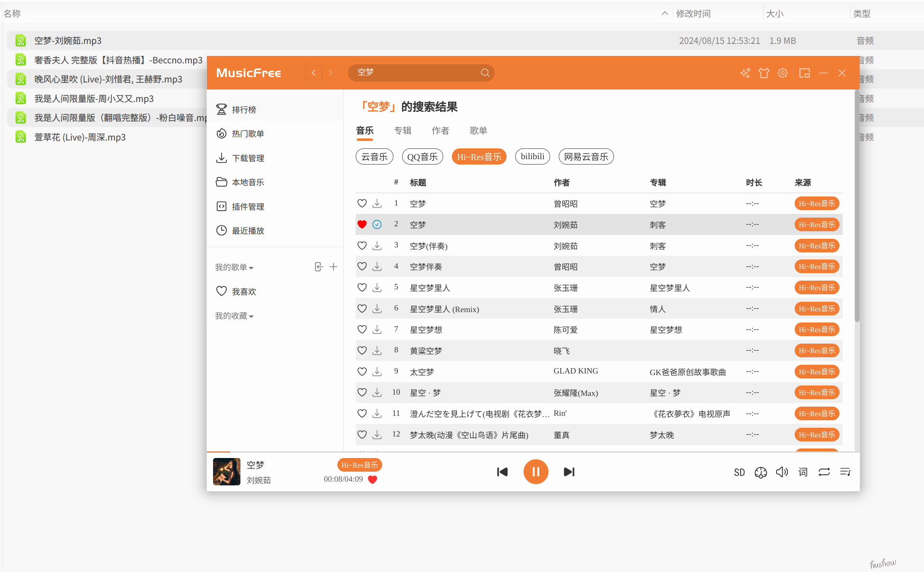The image size is (924, 572).
Task: Open the 我喜欢 playlist
Action: click(x=275, y=291)
